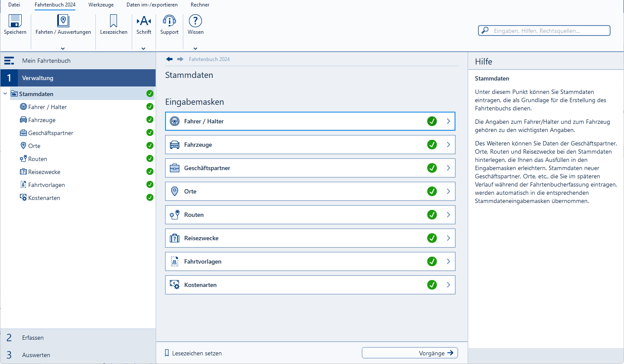
Task: Select Fahrtvorlagen in sidebar tree
Action: (x=46, y=185)
